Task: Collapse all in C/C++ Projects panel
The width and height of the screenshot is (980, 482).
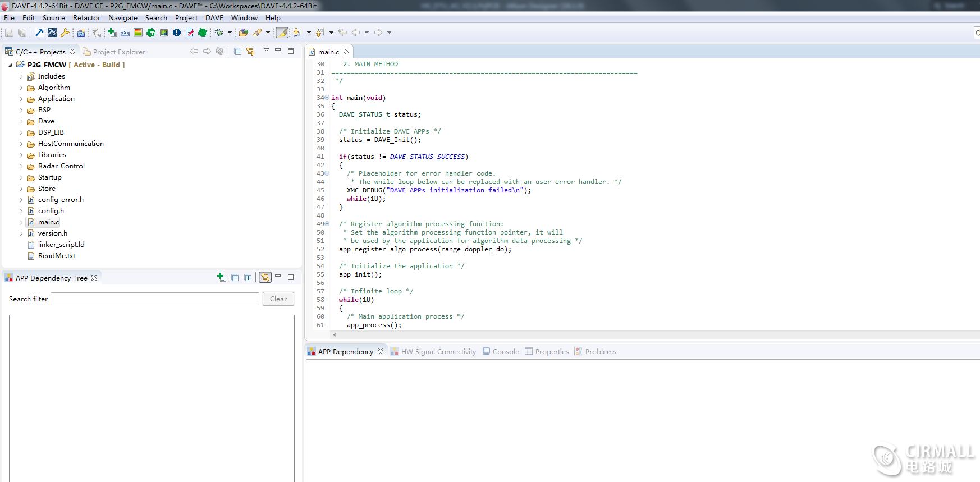Action: pos(237,52)
